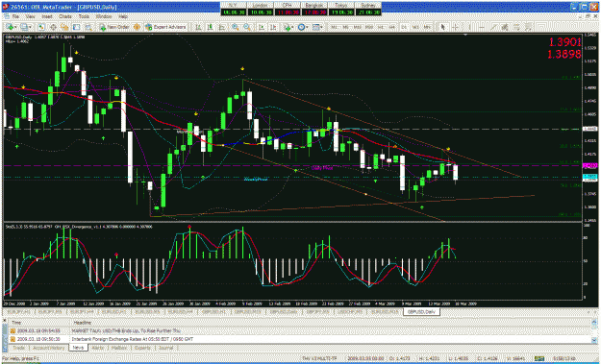The width and height of the screenshot is (601, 364).
Task: Switch timeframe to H1
Action: coord(381,27)
